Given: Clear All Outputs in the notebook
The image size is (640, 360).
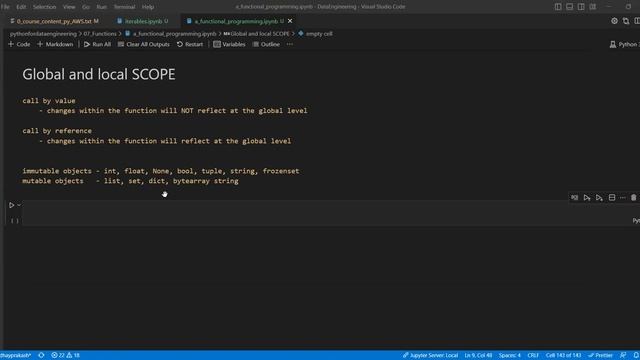Looking at the screenshot, I should [144, 44].
